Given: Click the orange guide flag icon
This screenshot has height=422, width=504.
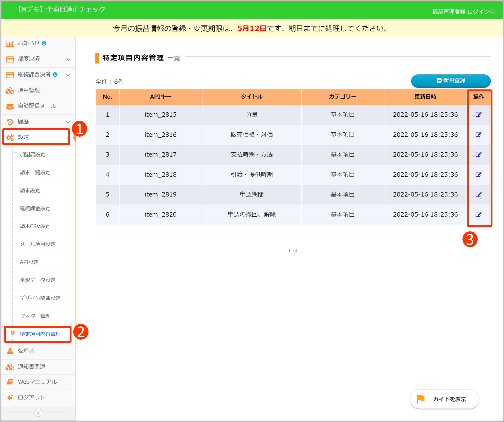Looking at the screenshot, I should tap(421, 399).
